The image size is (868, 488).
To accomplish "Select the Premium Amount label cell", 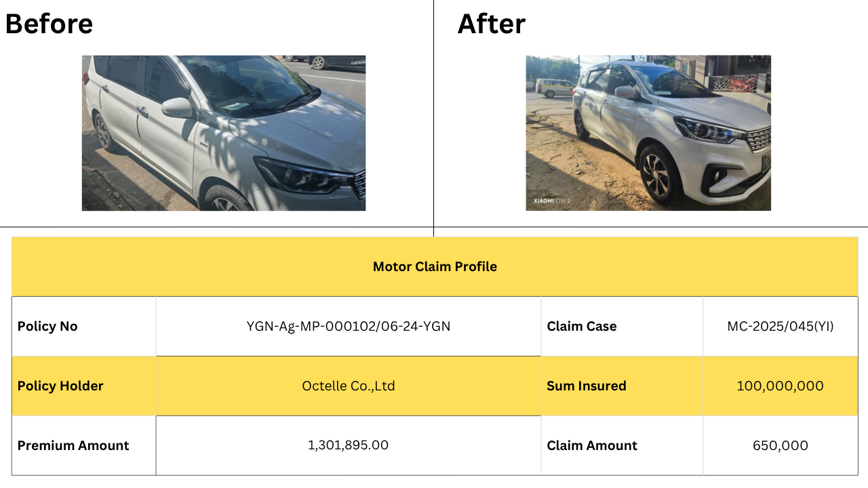I will (x=84, y=445).
